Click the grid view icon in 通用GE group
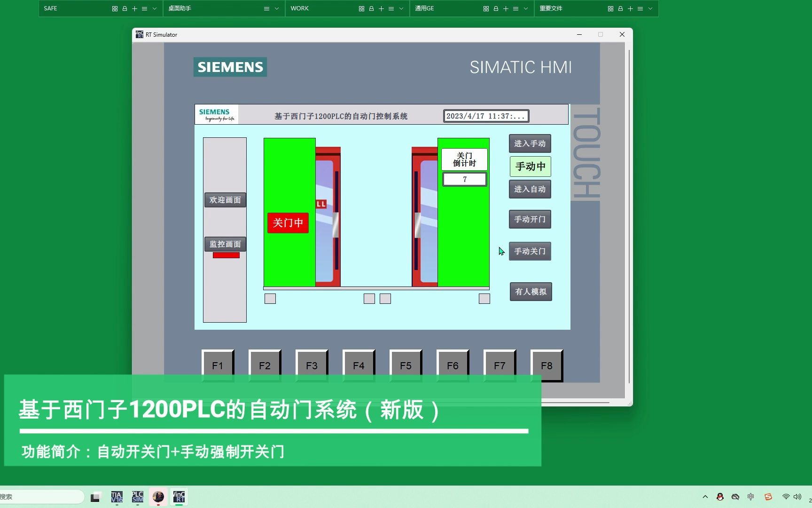 point(486,8)
